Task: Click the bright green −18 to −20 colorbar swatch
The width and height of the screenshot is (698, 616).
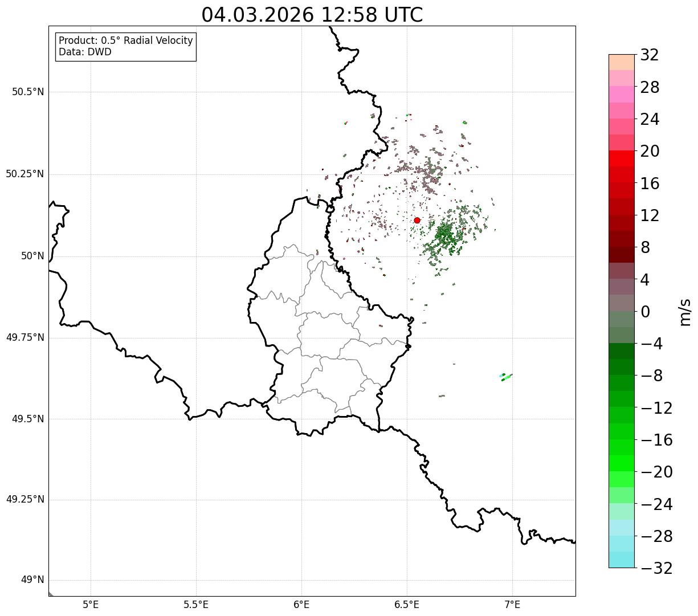Action: 622,463
